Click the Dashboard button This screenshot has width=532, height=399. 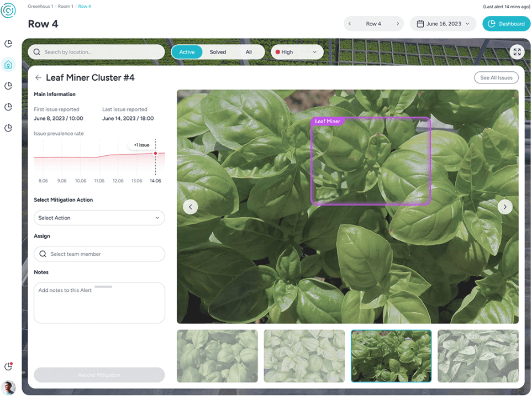click(506, 24)
